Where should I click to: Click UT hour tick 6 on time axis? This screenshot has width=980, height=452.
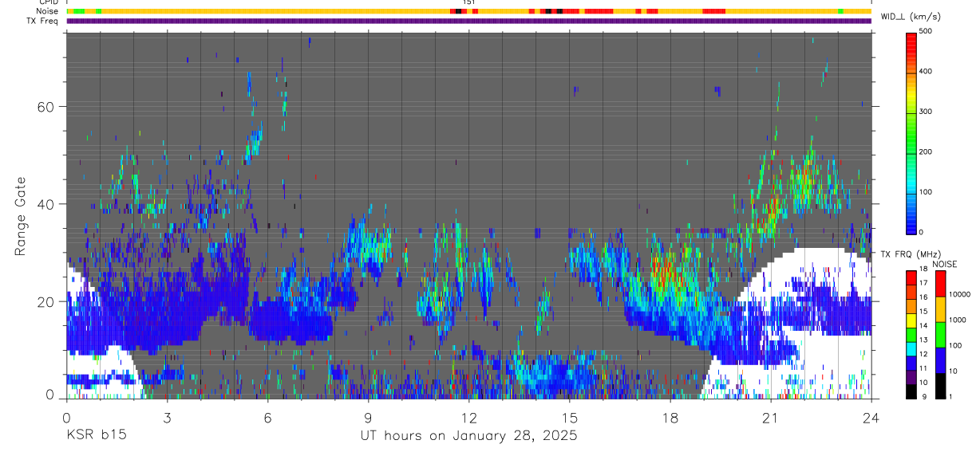[x=267, y=417]
